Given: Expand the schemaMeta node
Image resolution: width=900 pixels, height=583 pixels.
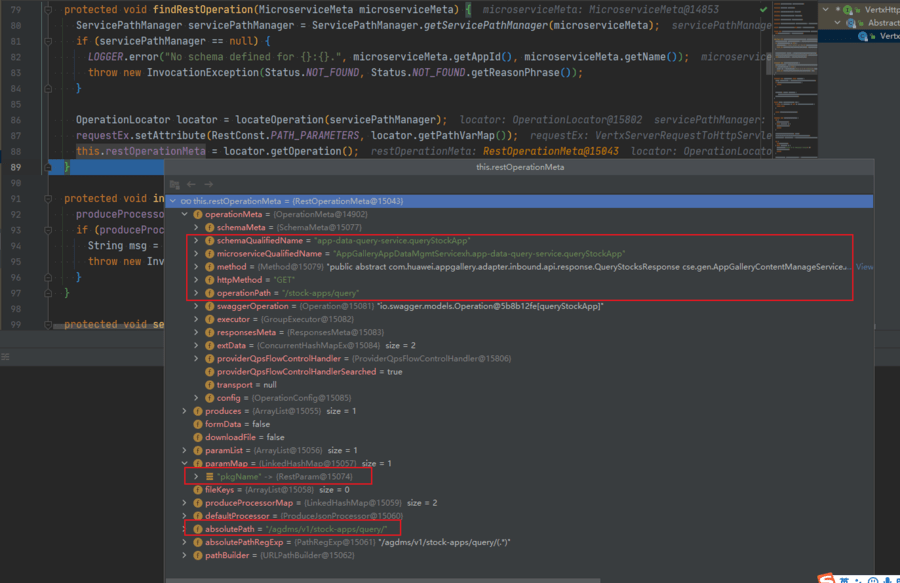Looking at the screenshot, I should (x=196, y=228).
